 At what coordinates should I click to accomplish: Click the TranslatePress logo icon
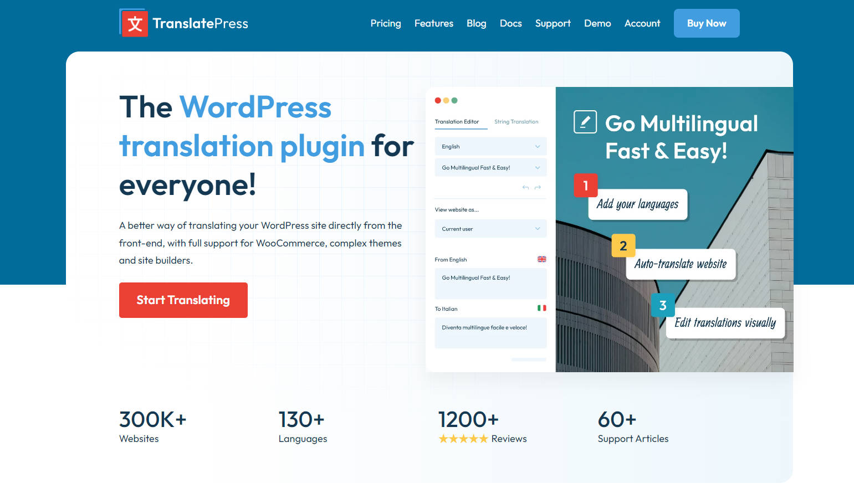point(134,23)
